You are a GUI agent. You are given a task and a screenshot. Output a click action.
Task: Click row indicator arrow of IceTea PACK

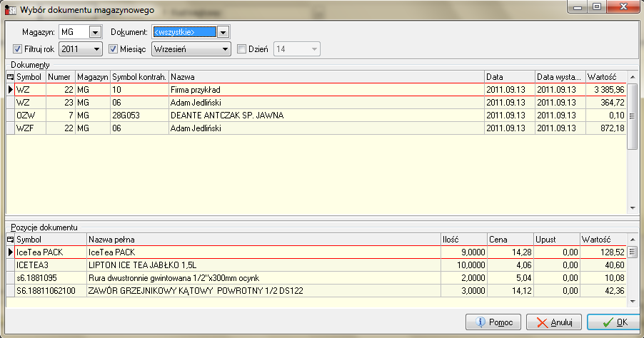pos(10,252)
